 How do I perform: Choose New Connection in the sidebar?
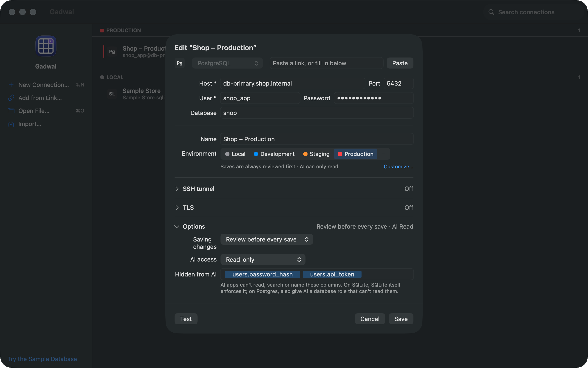46,85
